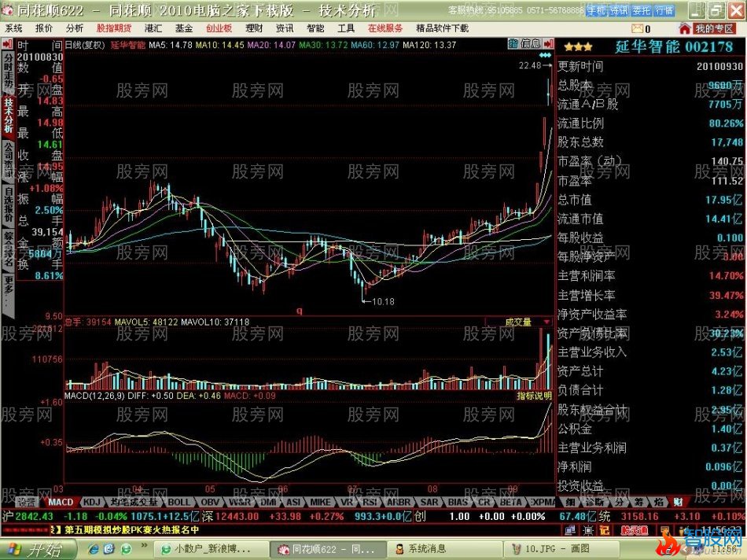Open the 报价 menu
This screenshot has width=747, height=560.
click(44, 28)
